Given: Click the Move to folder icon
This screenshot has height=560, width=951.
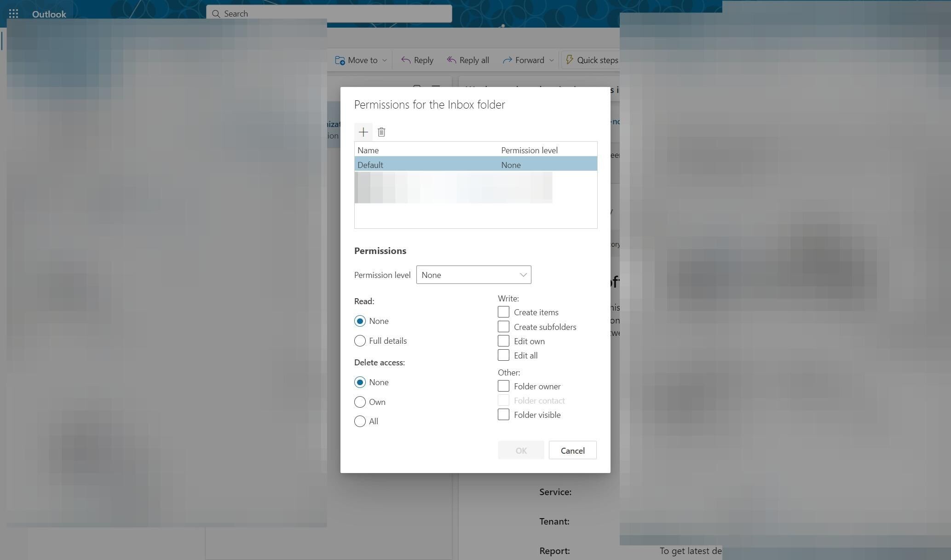Looking at the screenshot, I should click(340, 60).
